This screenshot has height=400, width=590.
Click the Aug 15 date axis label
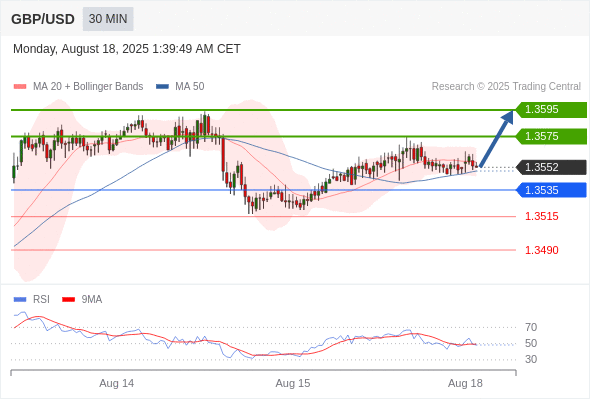click(293, 383)
